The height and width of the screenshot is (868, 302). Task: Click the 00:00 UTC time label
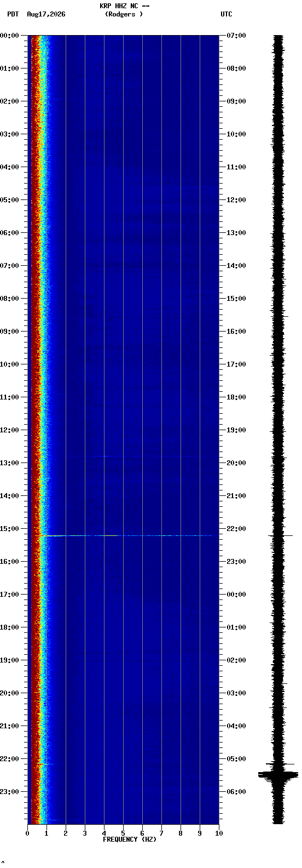(236, 595)
